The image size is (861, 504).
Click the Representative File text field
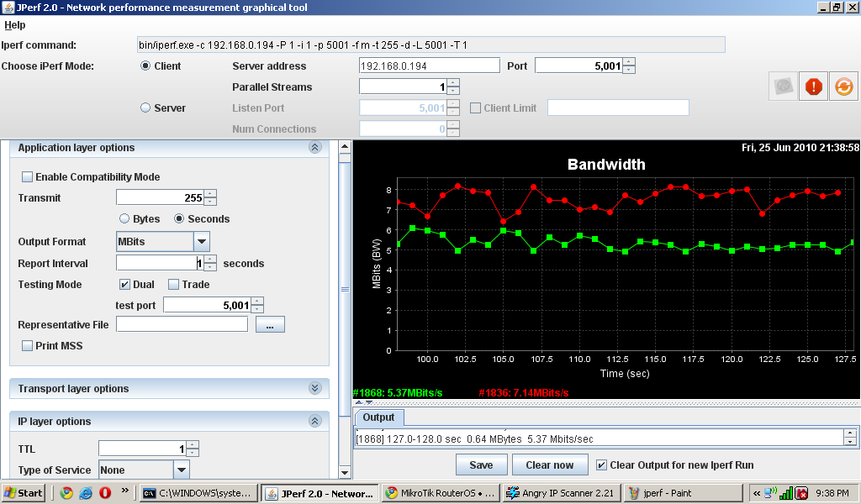182,325
